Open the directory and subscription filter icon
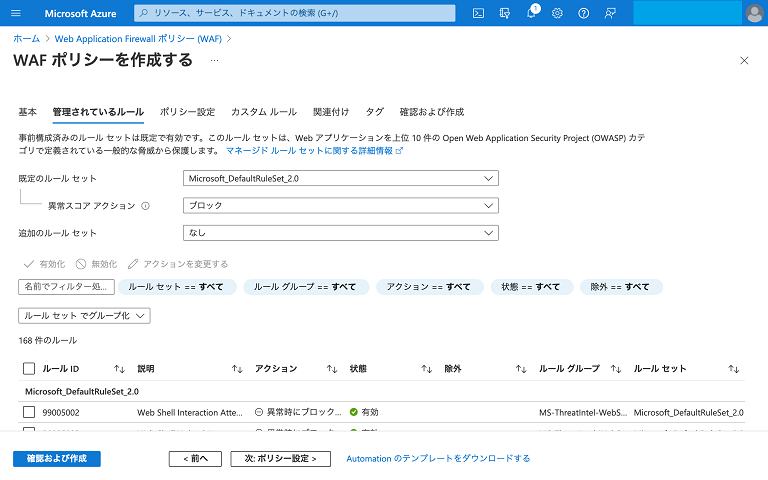Viewport: 768px width, 480px height. pyautogui.click(x=505, y=13)
